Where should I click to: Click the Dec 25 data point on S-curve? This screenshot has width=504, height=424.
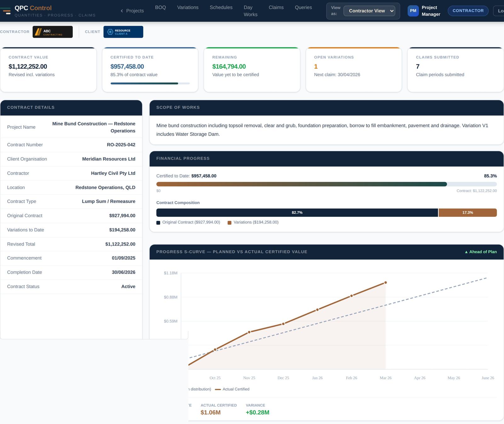[283, 324]
